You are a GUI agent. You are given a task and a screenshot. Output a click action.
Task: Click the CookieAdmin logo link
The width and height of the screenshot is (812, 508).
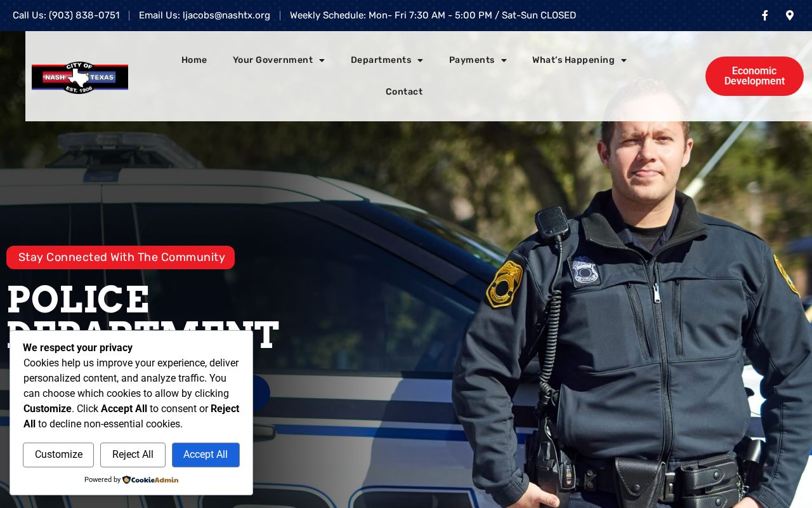point(150,480)
